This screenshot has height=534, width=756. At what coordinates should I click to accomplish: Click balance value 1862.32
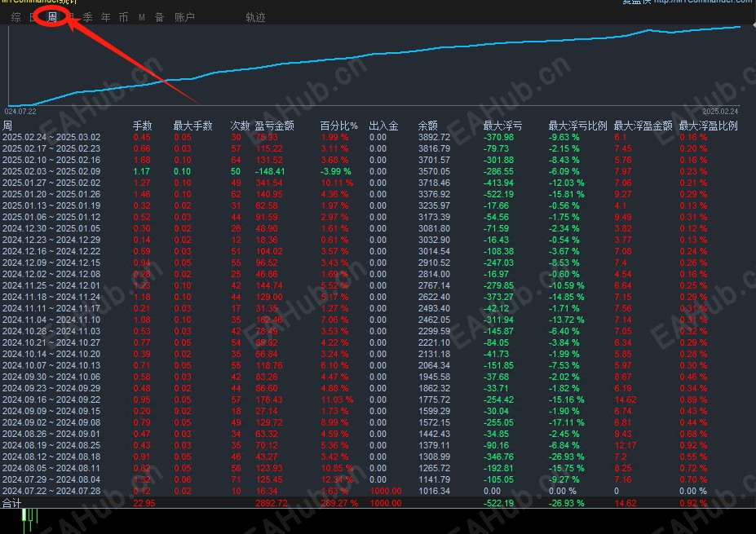pos(434,388)
